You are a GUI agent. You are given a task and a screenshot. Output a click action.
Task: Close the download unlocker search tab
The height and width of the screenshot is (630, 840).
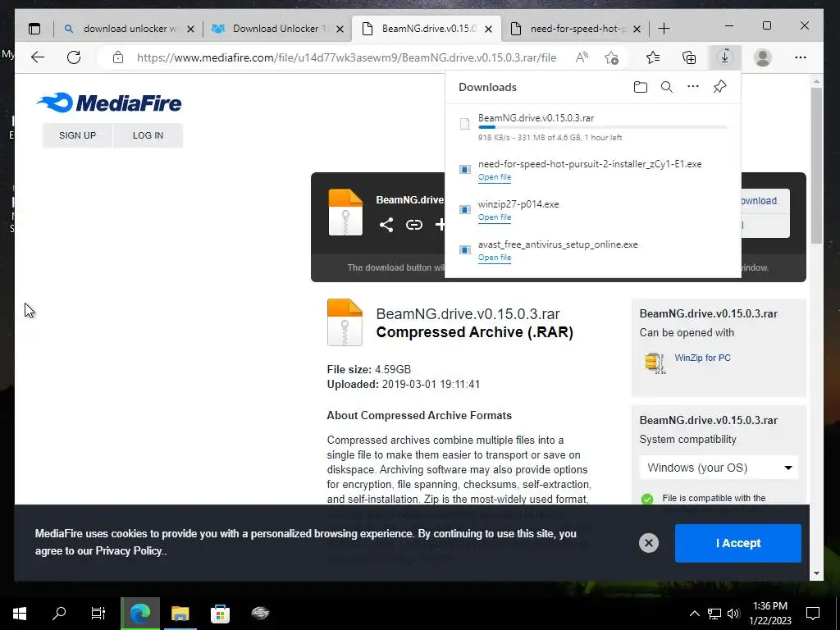click(190, 29)
